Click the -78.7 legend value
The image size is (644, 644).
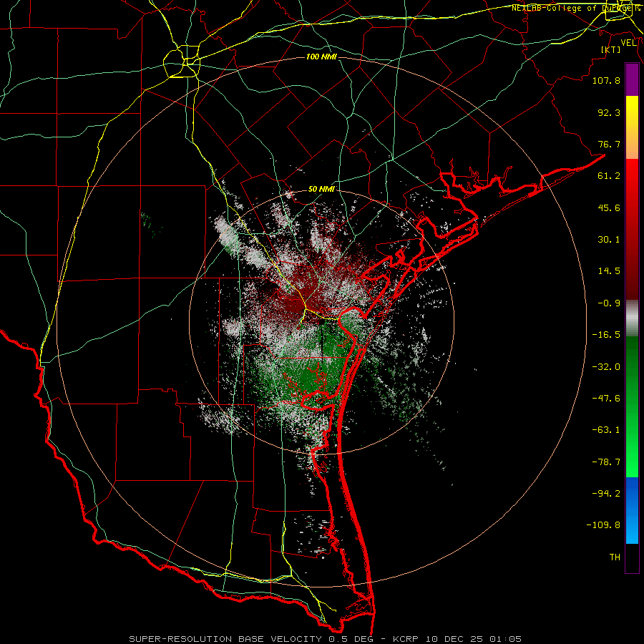click(606, 462)
